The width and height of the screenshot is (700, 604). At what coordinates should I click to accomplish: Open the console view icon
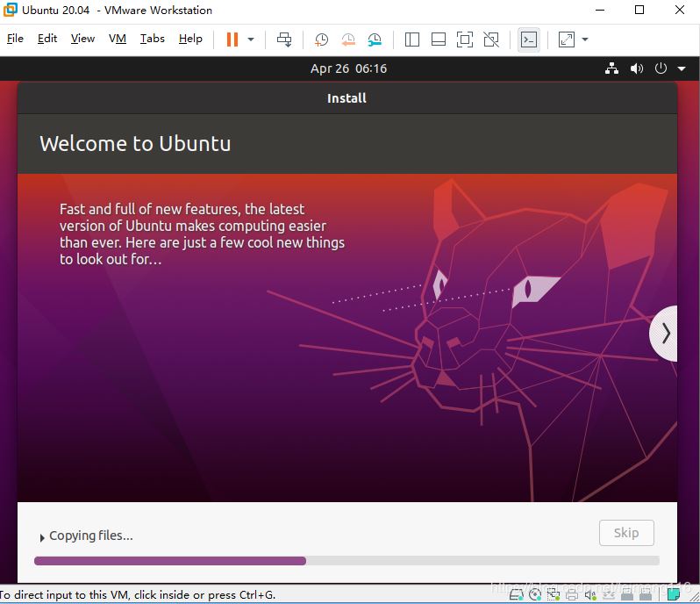528,40
